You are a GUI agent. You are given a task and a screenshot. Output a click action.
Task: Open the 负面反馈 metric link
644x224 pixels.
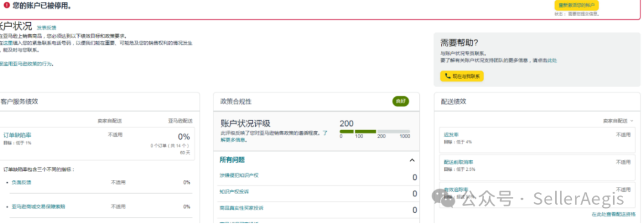click(x=21, y=182)
